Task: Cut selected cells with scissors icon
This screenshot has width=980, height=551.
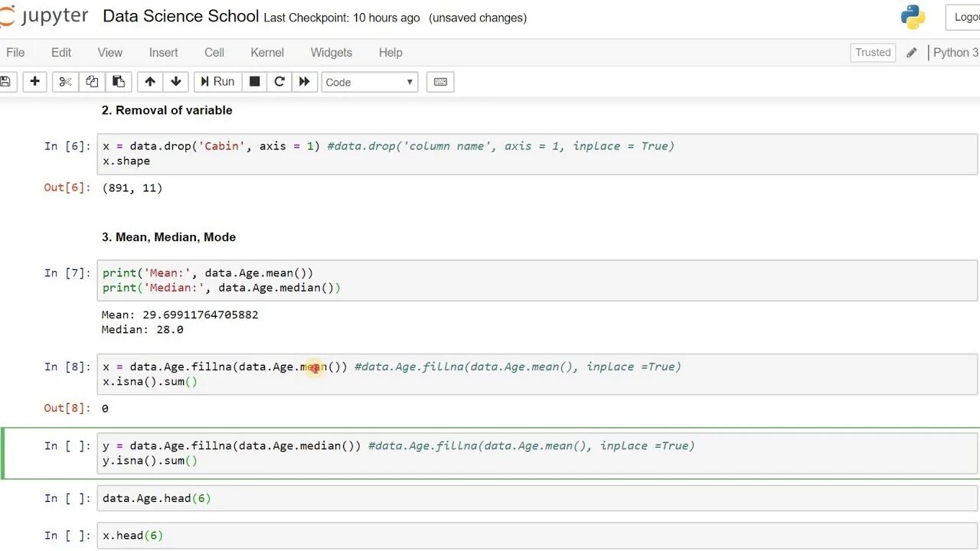Action: 65,82
